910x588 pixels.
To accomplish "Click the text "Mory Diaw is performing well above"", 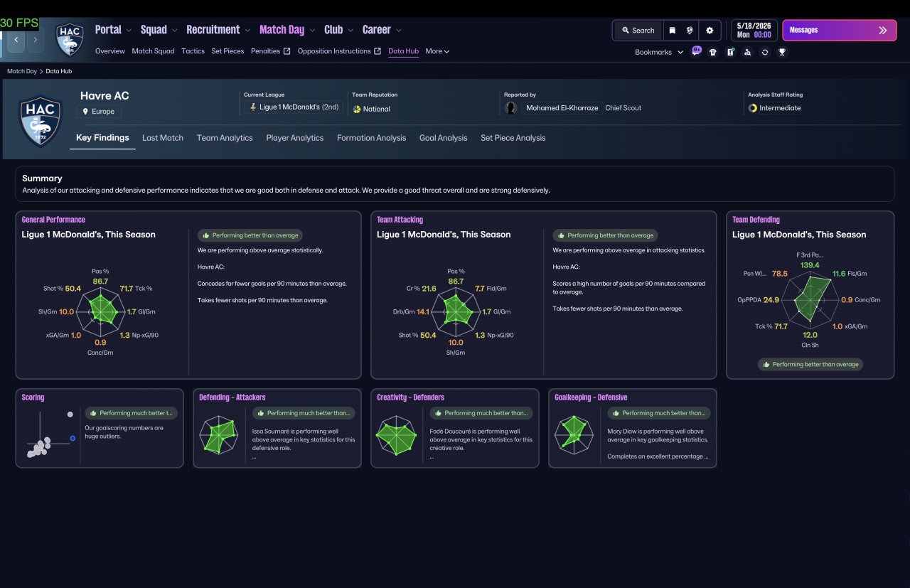I will point(655,431).
